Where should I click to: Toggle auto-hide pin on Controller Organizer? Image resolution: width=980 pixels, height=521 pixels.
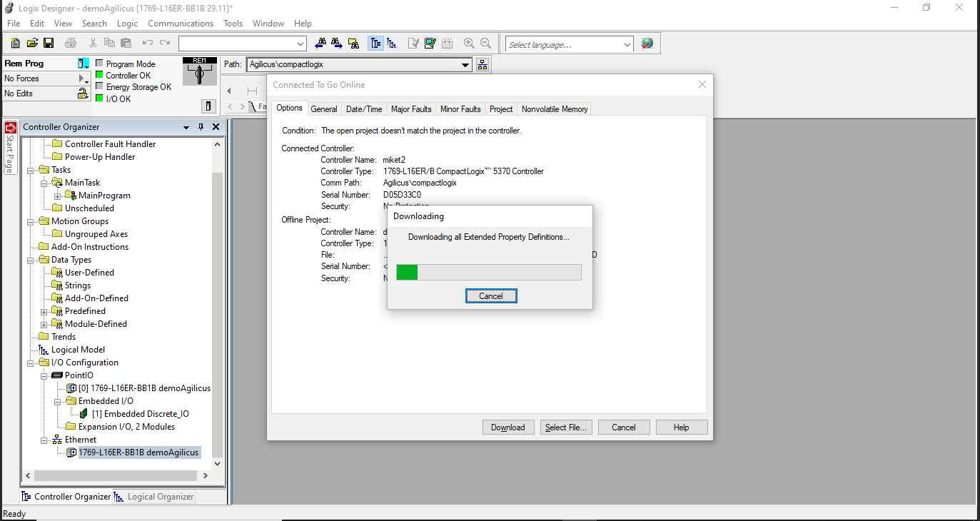[x=201, y=127]
